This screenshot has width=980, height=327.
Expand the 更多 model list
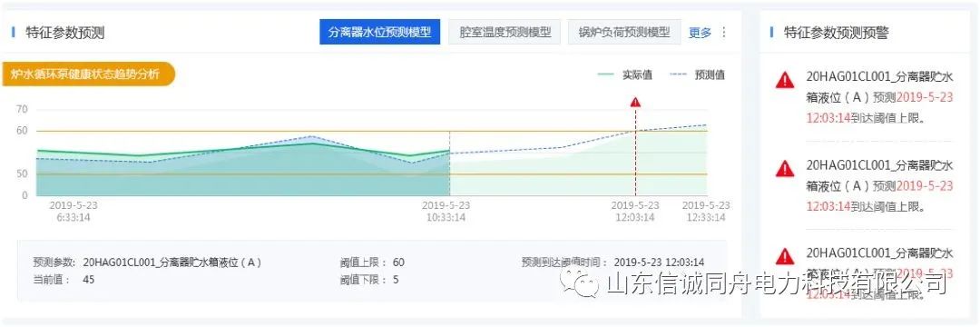(700, 33)
